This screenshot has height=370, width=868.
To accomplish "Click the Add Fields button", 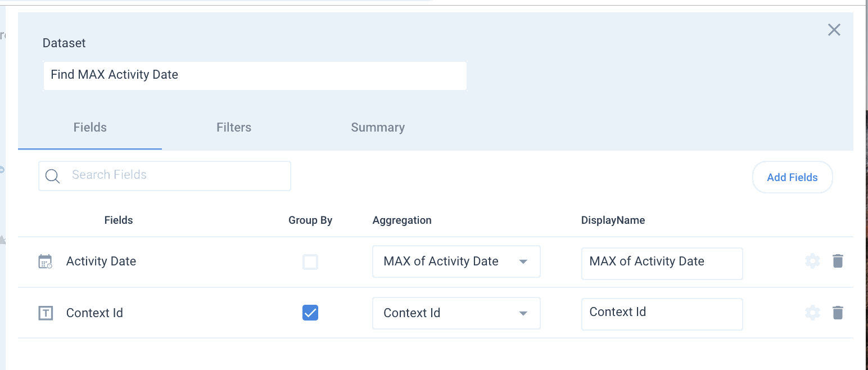I will 792,177.
